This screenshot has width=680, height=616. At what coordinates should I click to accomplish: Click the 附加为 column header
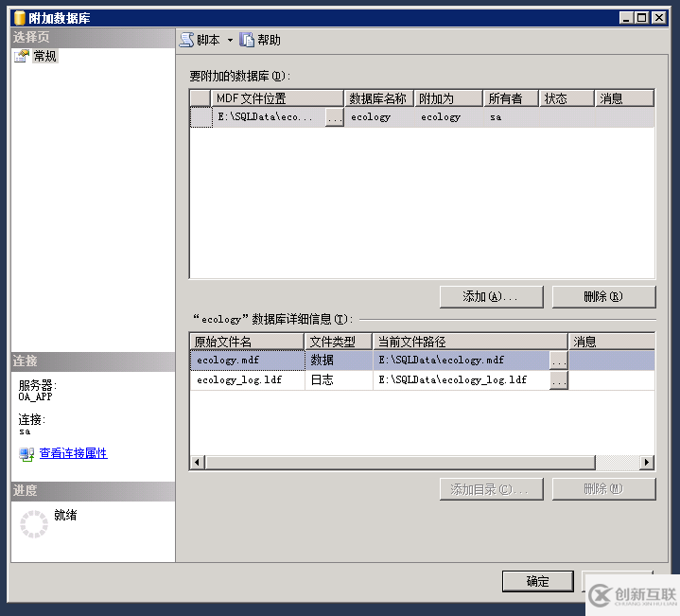tap(448, 98)
